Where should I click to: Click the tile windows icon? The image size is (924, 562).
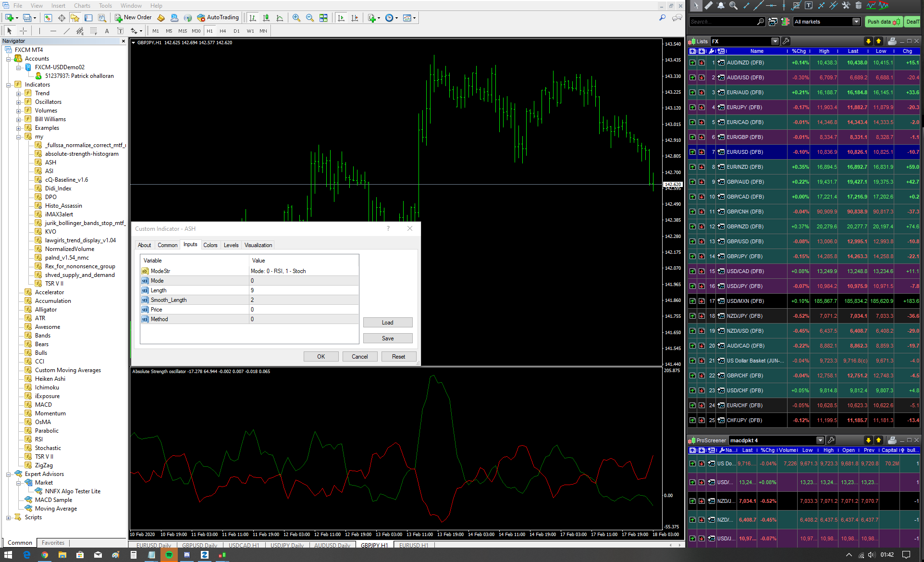[323, 18]
